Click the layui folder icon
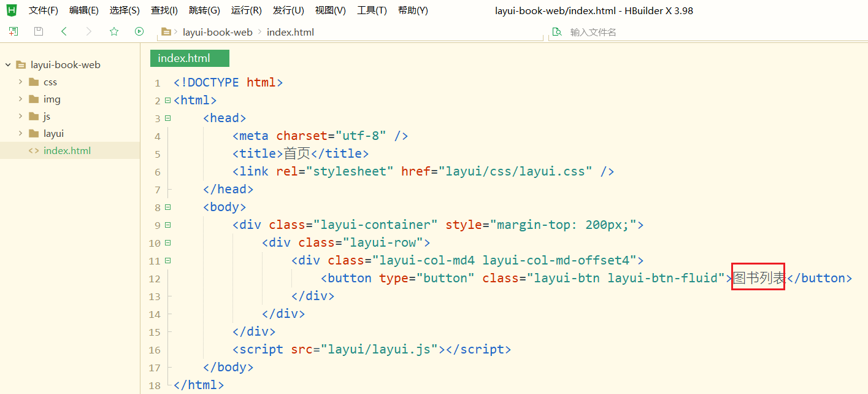 pyautogui.click(x=34, y=133)
